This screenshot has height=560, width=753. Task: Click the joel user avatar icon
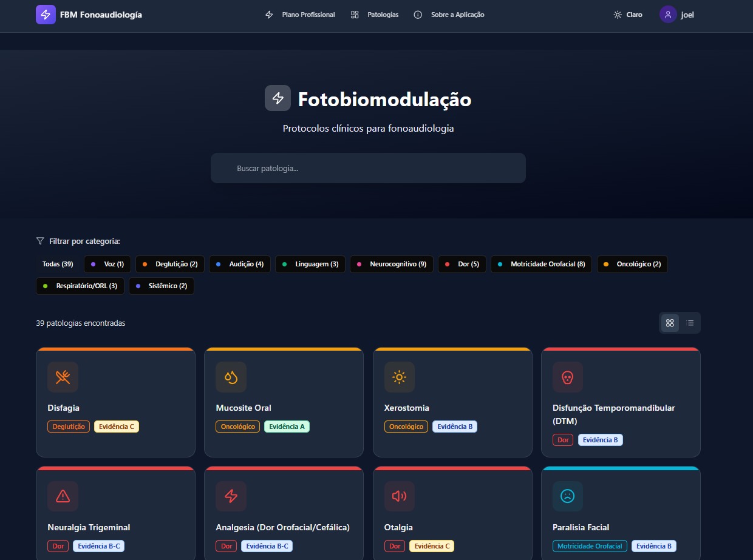(x=668, y=15)
